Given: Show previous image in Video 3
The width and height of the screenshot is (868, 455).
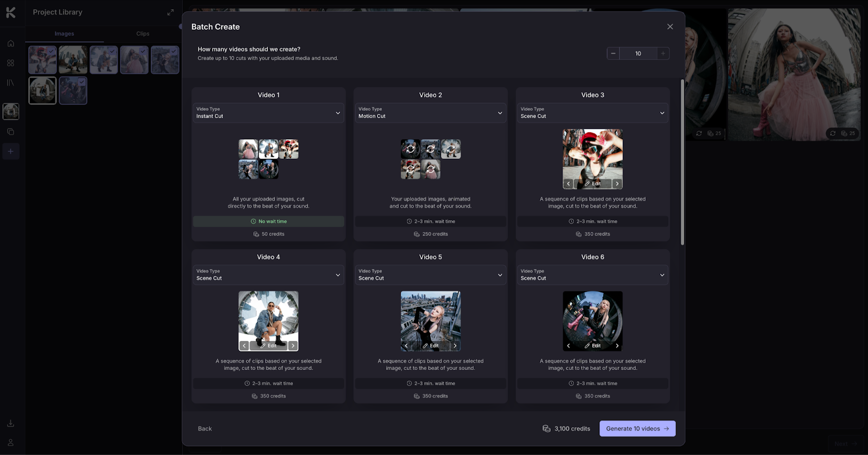Looking at the screenshot, I should pos(569,184).
